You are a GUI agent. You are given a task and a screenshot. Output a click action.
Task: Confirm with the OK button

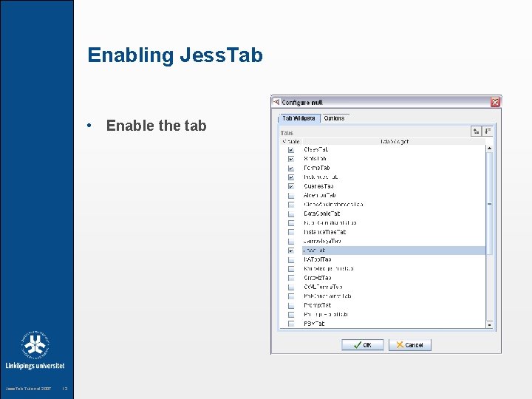pos(363,345)
